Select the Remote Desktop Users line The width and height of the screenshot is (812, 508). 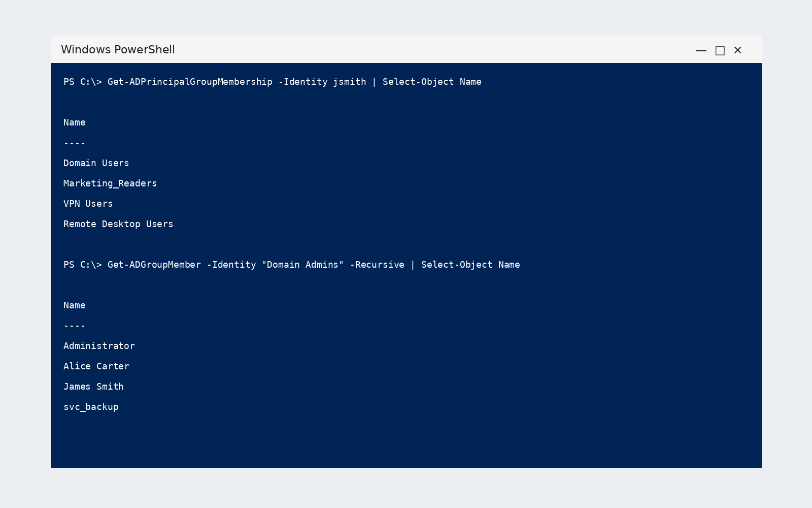point(118,224)
